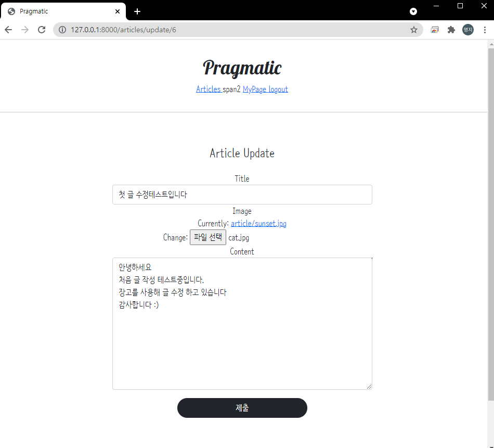Image resolution: width=494 pixels, height=448 pixels.
Task: Click the Title field label
Action: click(242, 179)
